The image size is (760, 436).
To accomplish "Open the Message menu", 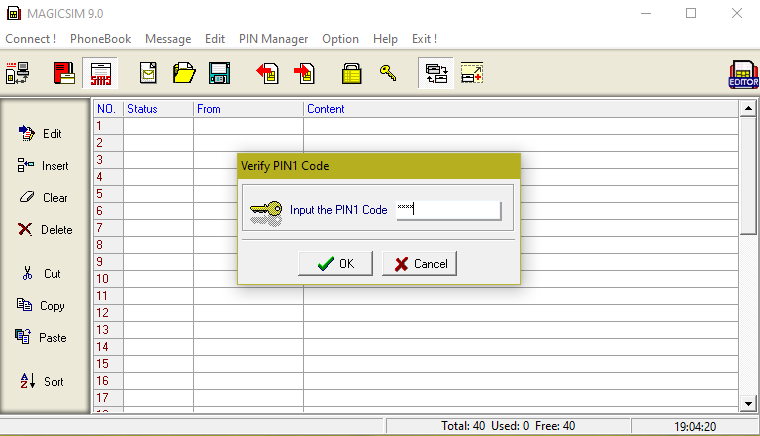I will (x=168, y=39).
